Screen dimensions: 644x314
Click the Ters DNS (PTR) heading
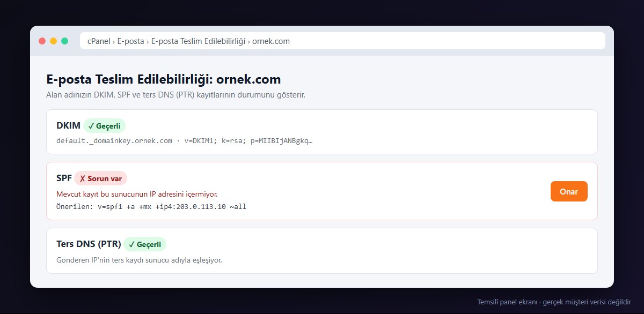(x=89, y=244)
